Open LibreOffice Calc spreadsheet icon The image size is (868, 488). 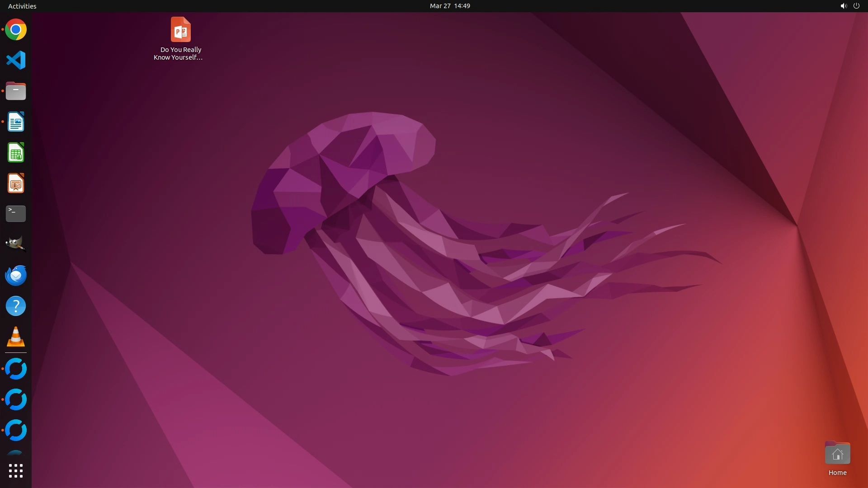click(16, 153)
